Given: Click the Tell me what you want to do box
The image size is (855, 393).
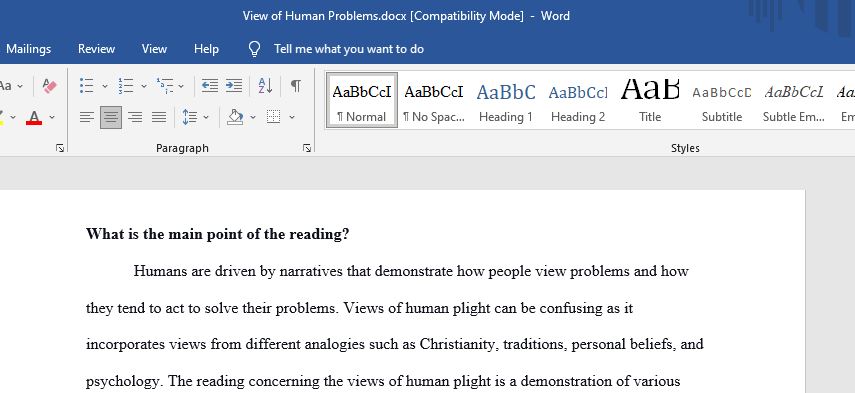Looking at the screenshot, I should point(348,49).
